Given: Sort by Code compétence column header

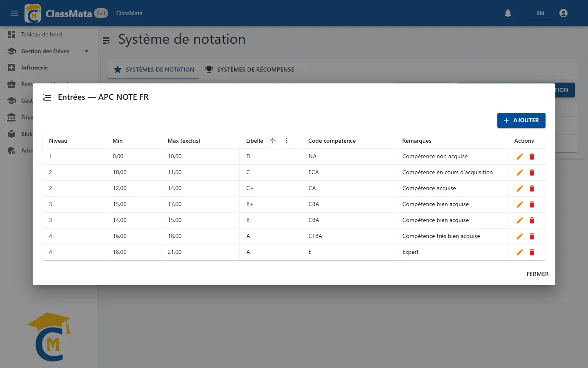Looking at the screenshot, I should pos(332,141).
